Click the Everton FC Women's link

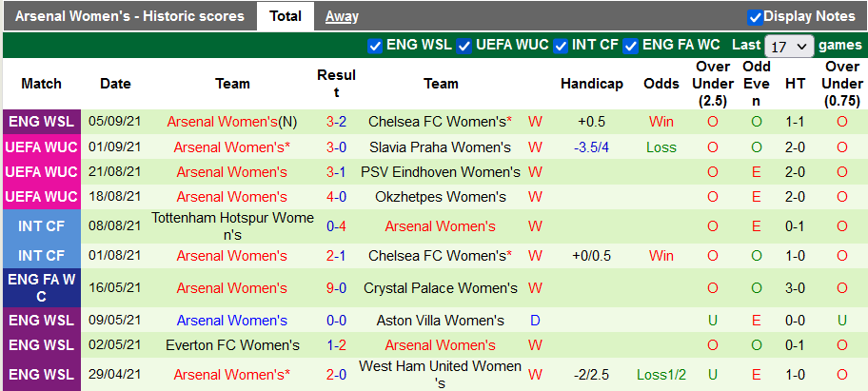(232, 345)
